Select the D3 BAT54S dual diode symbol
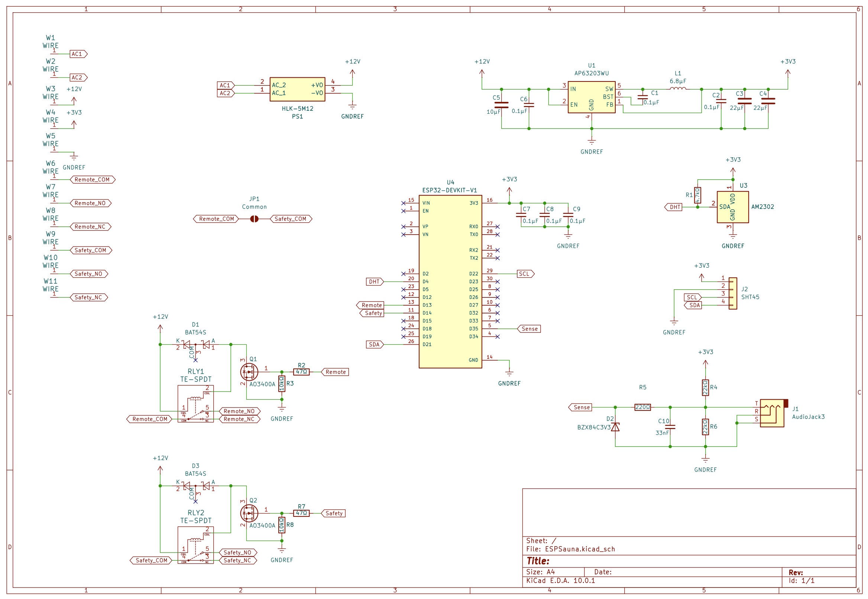Image resolution: width=868 pixels, height=599 pixels. (x=195, y=486)
